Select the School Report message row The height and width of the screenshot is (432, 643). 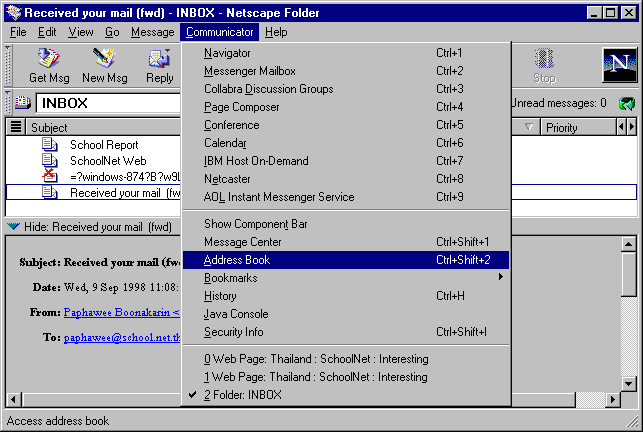click(x=93, y=145)
